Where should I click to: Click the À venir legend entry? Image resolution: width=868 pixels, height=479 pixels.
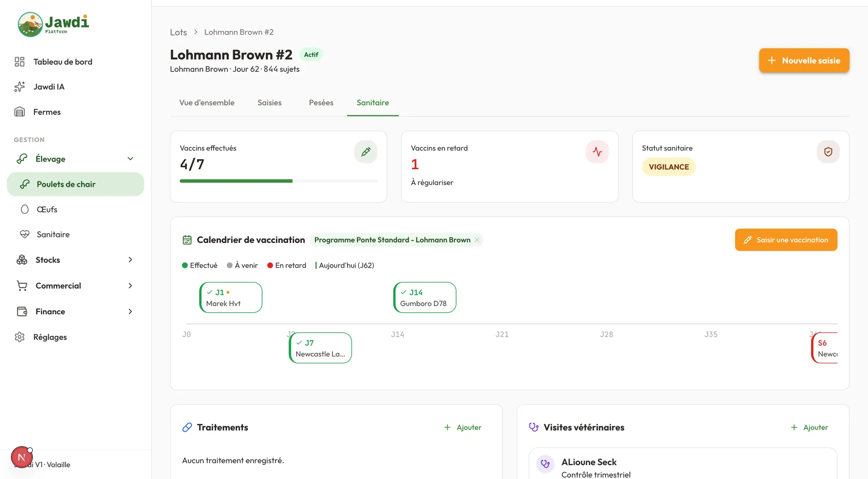point(242,266)
